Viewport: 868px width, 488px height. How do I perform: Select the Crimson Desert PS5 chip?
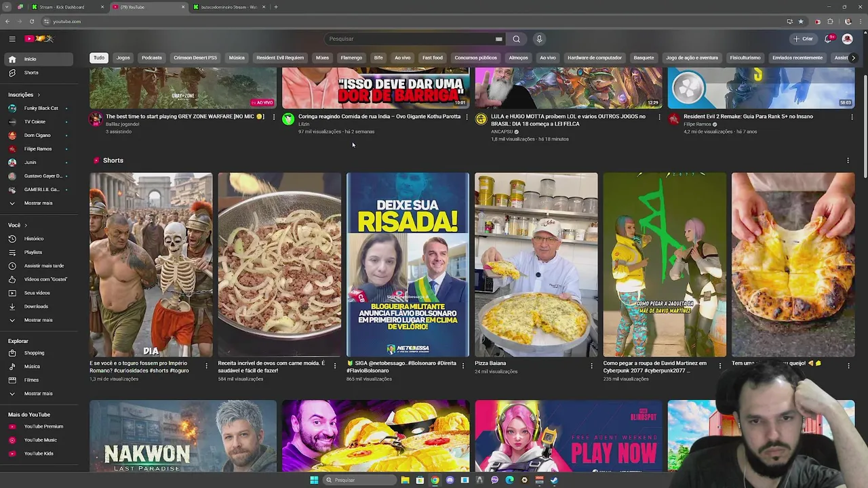pyautogui.click(x=195, y=58)
